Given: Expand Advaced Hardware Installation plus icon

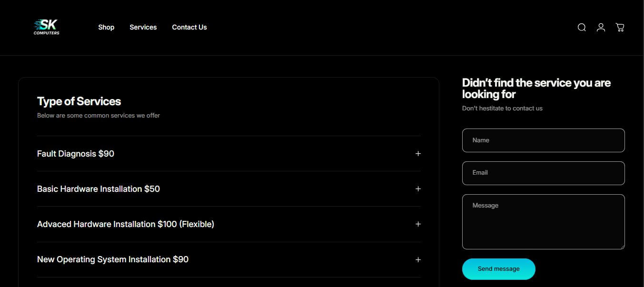Looking at the screenshot, I should tap(418, 224).
